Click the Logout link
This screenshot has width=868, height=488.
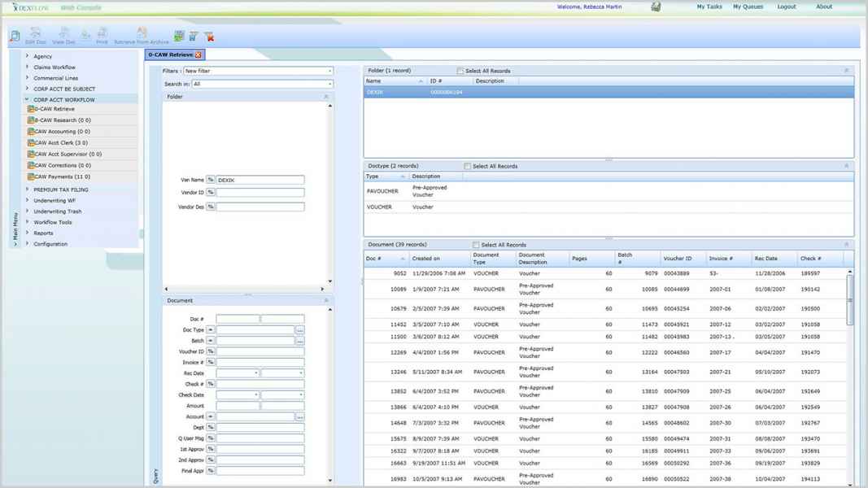coord(786,7)
